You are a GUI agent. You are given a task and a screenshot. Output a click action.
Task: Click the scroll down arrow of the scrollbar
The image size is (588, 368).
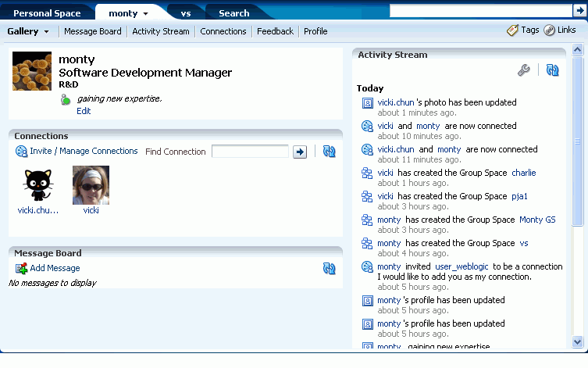(578, 341)
